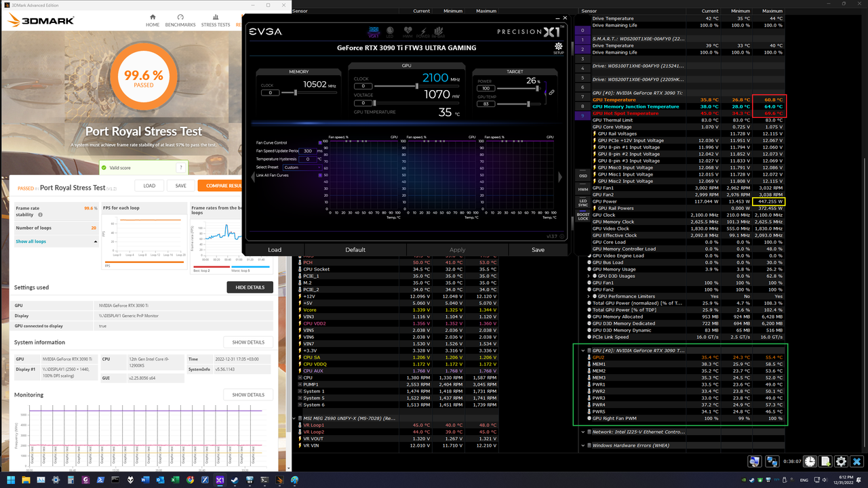Click HIDE DETAILS in 3DMark Settings used
This screenshot has width=868, height=488.
[x=250, y=287]
